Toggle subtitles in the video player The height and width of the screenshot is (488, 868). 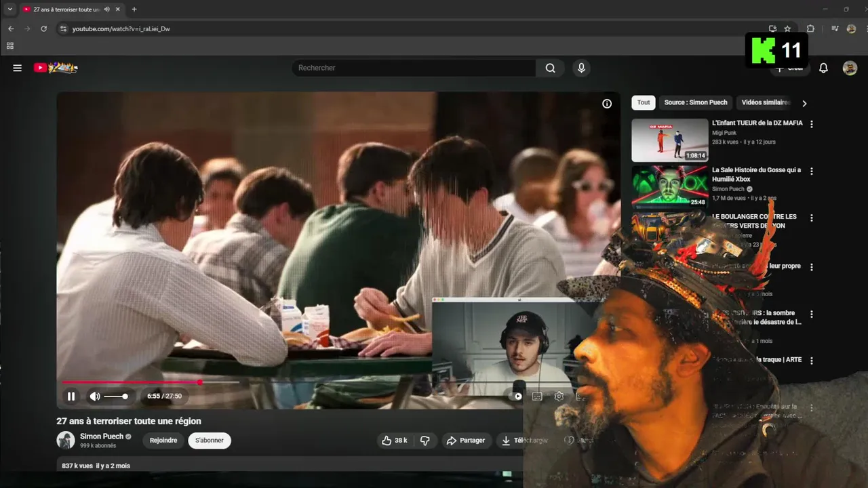click(537, 396)
